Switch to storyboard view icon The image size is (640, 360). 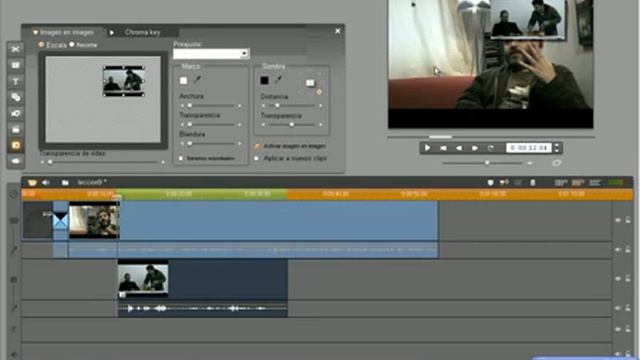561,182
